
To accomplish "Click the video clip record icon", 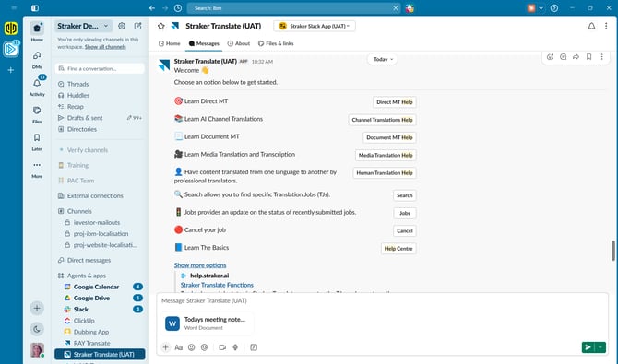I will click(222, 347).
